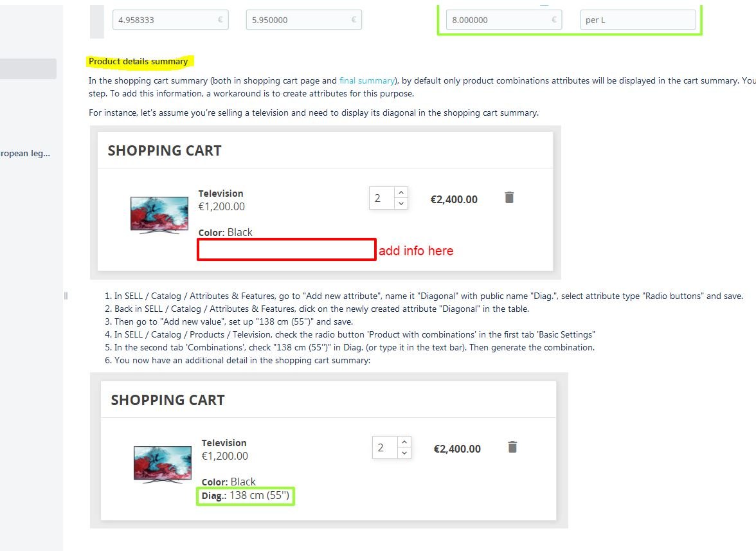Click the quantity field in second cart
Viewport: 756px width, 551px height.
pyautogui.click(x=385, y=448)
